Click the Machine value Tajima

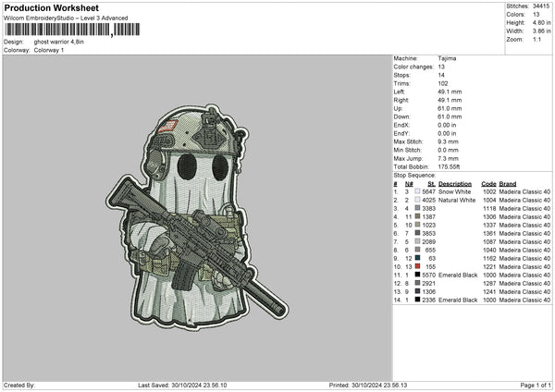coord(447,58)
